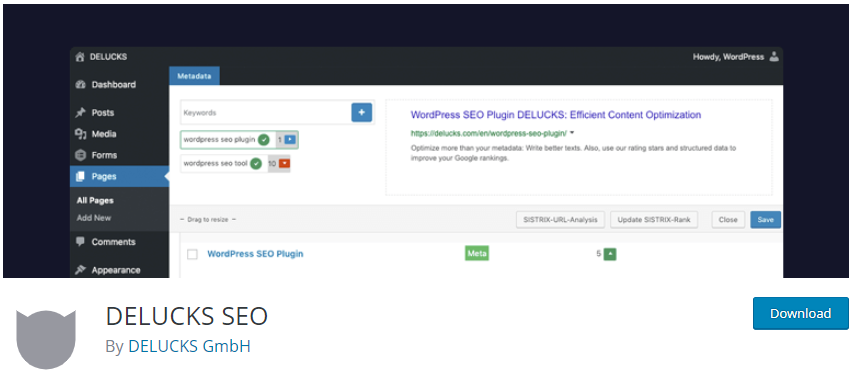Click the DELUCKS home icon in the admin bar
The image size is (850, 382).
(80, 57)
